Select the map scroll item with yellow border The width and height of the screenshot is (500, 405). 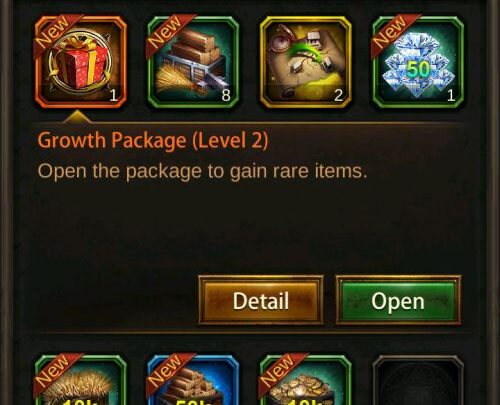click(x=306, y=62)
